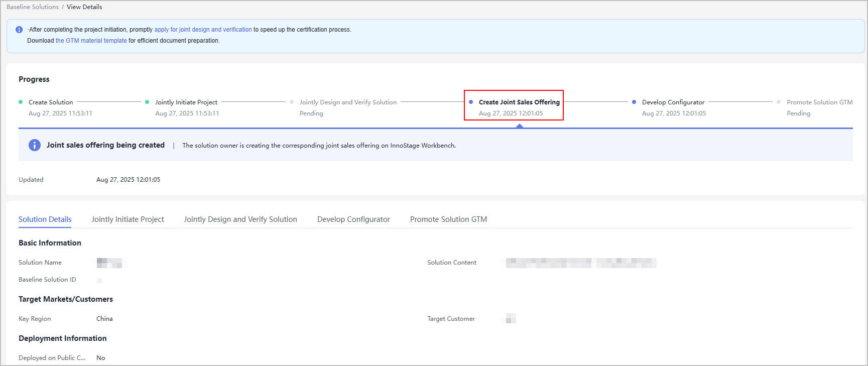The image size is (868, 366).
Task: Click the blue info icon beside 'Joint sales offering being created'
Action: click(x=34, y=145)
